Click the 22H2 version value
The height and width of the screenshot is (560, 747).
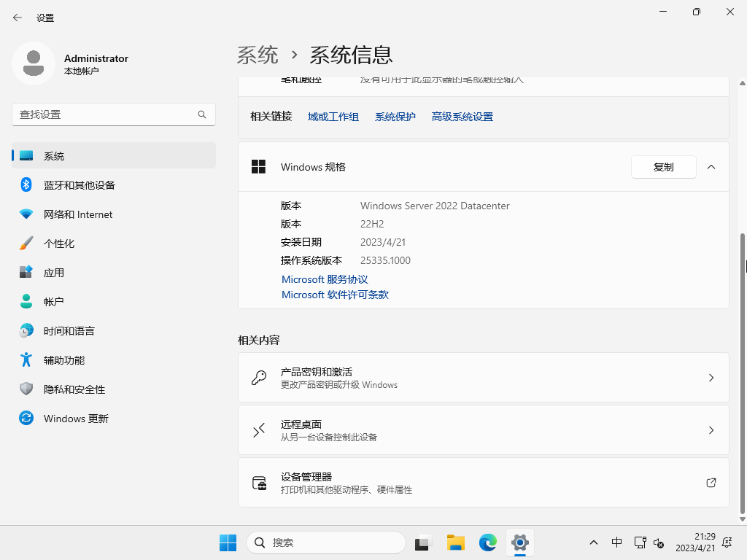click(x=372, y=224)
